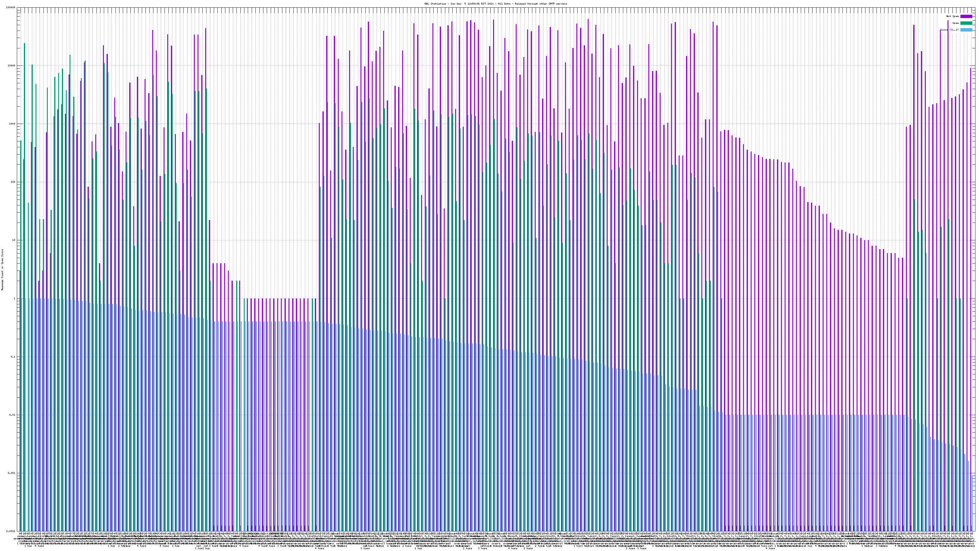
Task: Click the 10000 y-axis tick label
Action: (12, 66)
